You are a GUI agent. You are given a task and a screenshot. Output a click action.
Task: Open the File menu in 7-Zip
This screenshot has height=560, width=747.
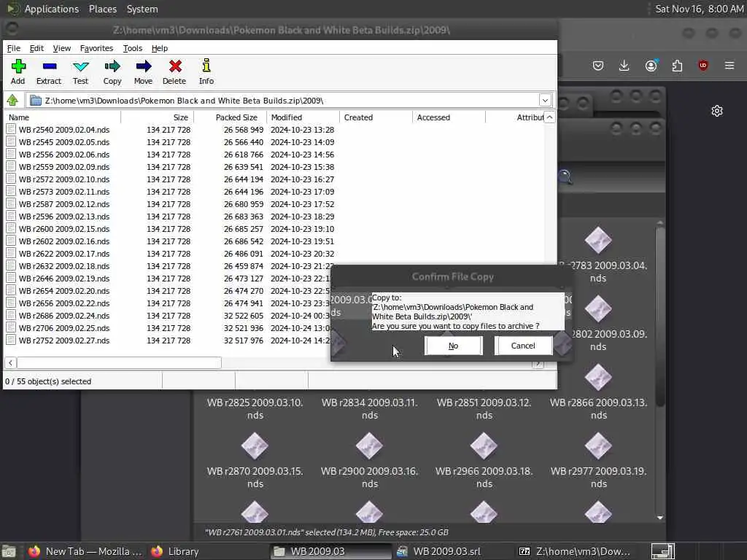click(14, 48)
